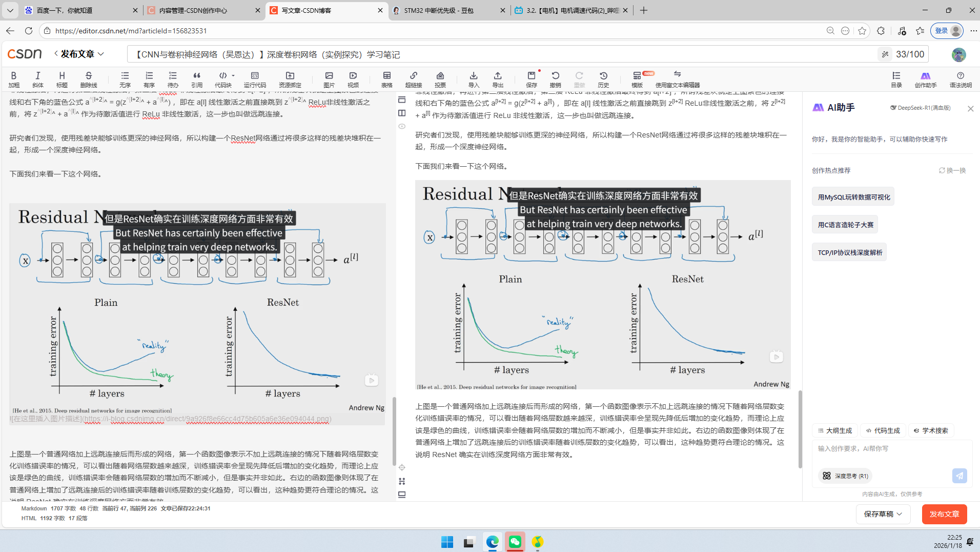Insert a to-do list (待办)
The image size is (980, 552).
[x=173, y=79]
